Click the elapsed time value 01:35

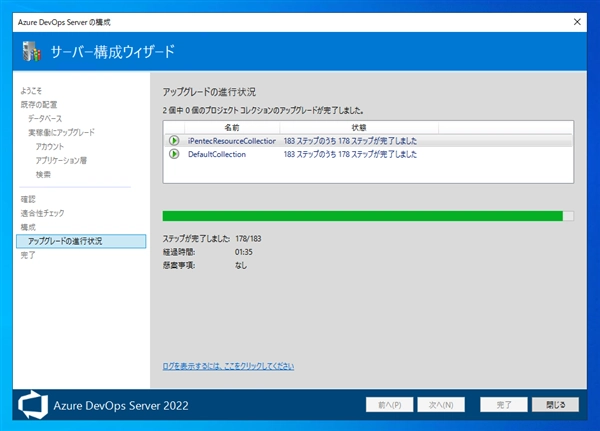[244, 252]
